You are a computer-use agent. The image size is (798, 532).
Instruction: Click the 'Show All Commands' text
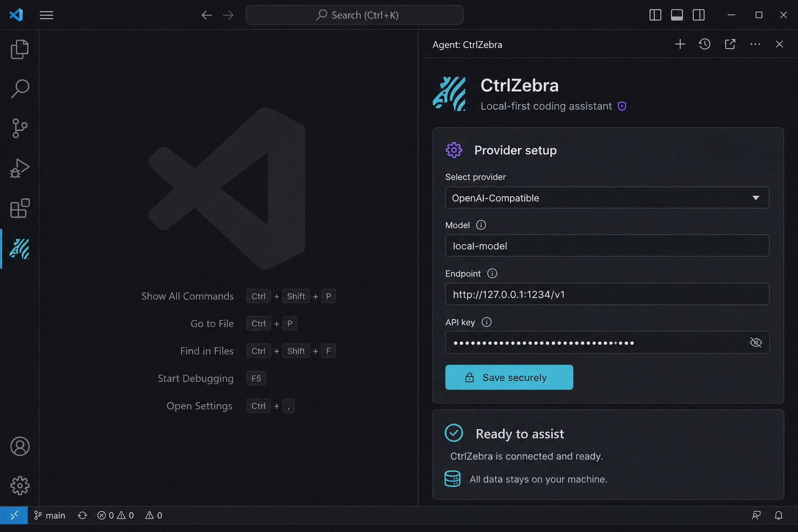tap(188, 296)
